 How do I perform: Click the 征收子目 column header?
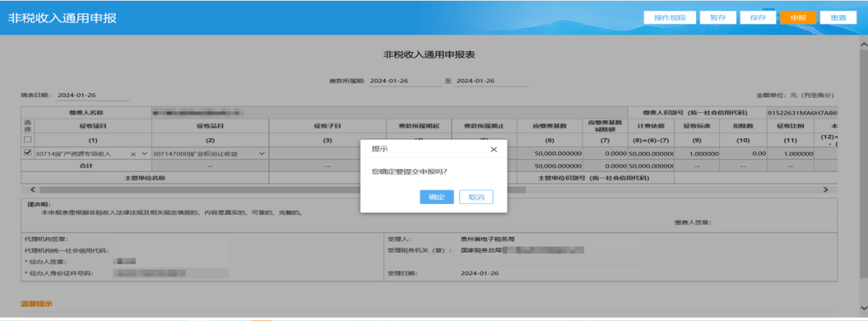tap(327, 125)
